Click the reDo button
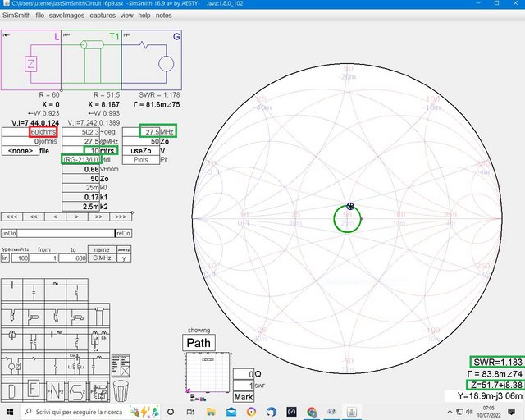This screenshot has width=525, height=420. click(124, 233)
